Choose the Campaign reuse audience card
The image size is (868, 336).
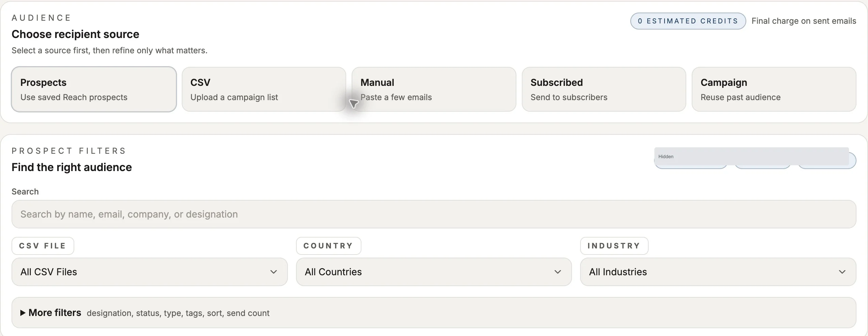(774, 89)
